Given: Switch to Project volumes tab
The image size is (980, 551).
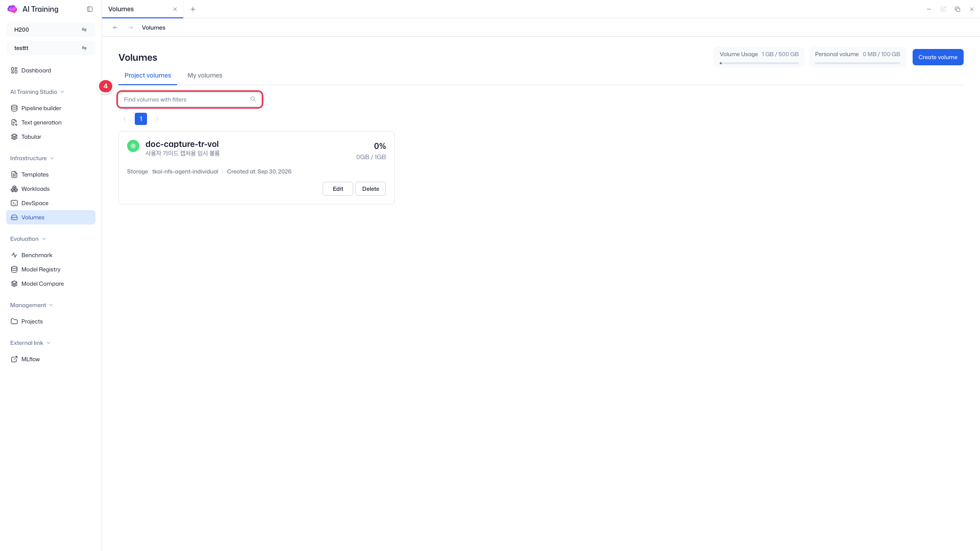Looking at the screenshot, I should 148,76.
